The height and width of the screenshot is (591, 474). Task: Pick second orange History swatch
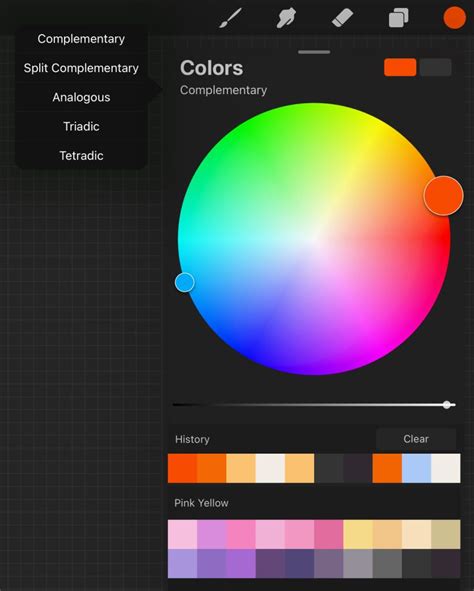pos(211,468)
